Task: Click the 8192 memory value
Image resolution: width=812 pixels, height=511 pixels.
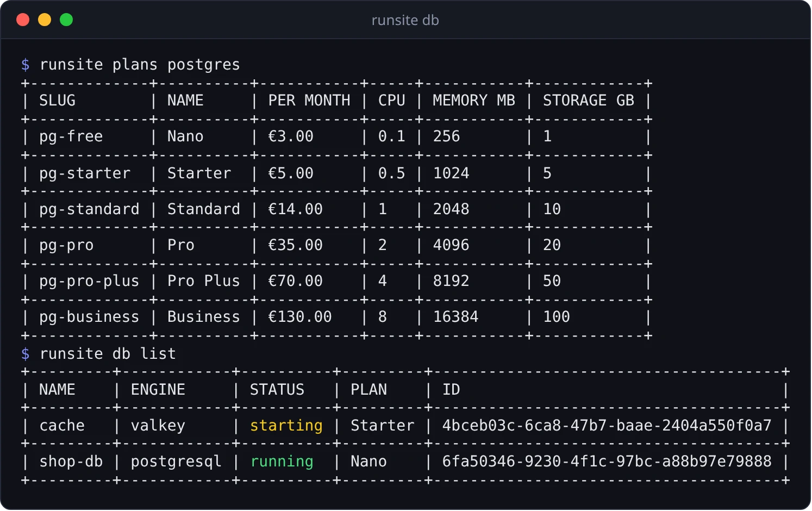Action: [451, 281]
